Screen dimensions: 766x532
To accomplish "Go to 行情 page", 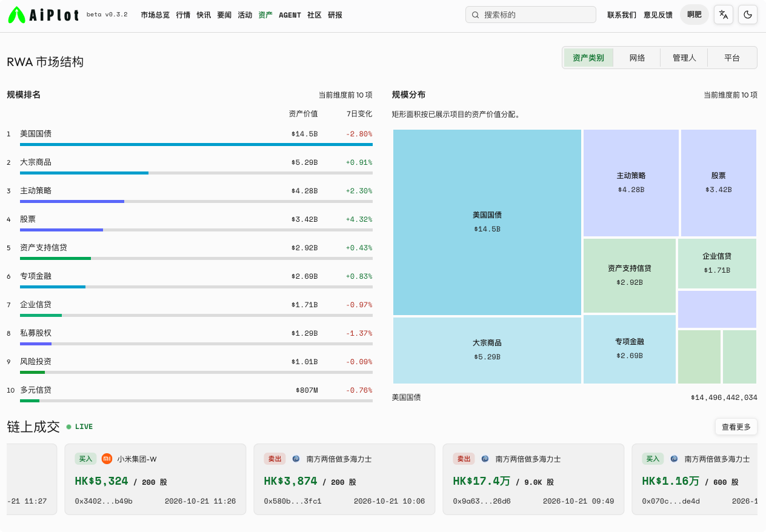I will [x=183, y=15].
